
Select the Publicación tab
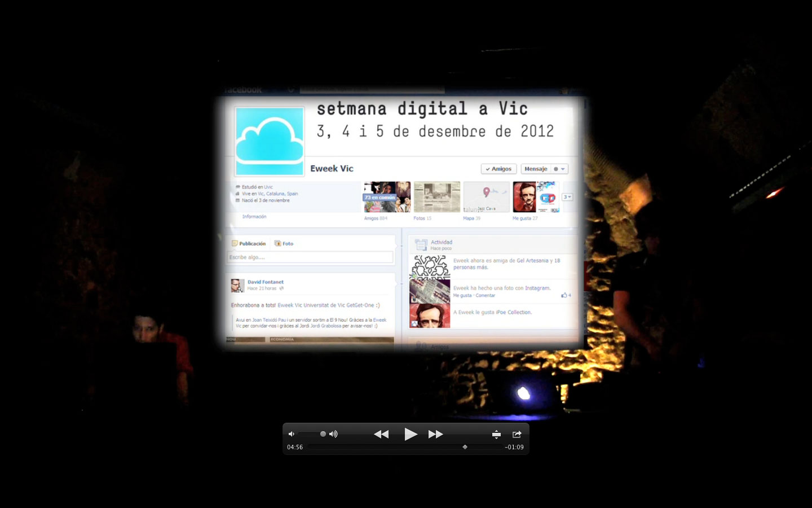pos(249,243)
